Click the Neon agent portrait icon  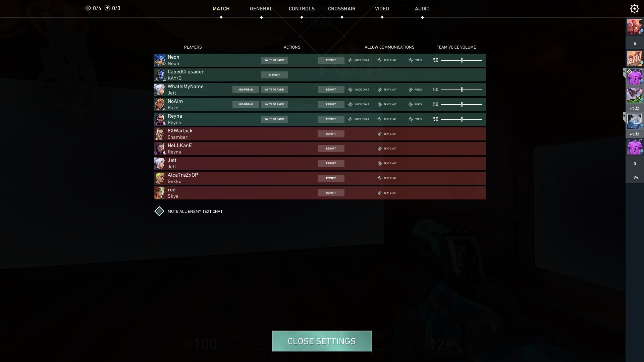click(159, 60)
